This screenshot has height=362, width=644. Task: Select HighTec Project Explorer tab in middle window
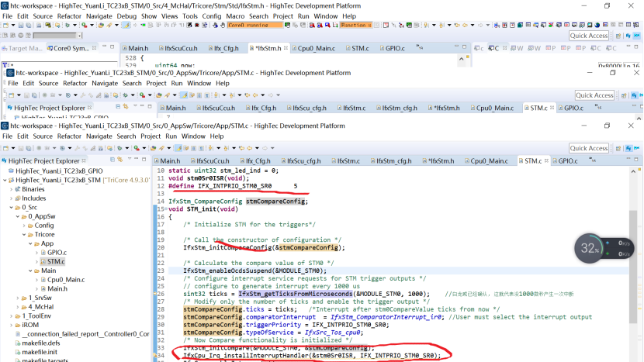coord(50,109)
